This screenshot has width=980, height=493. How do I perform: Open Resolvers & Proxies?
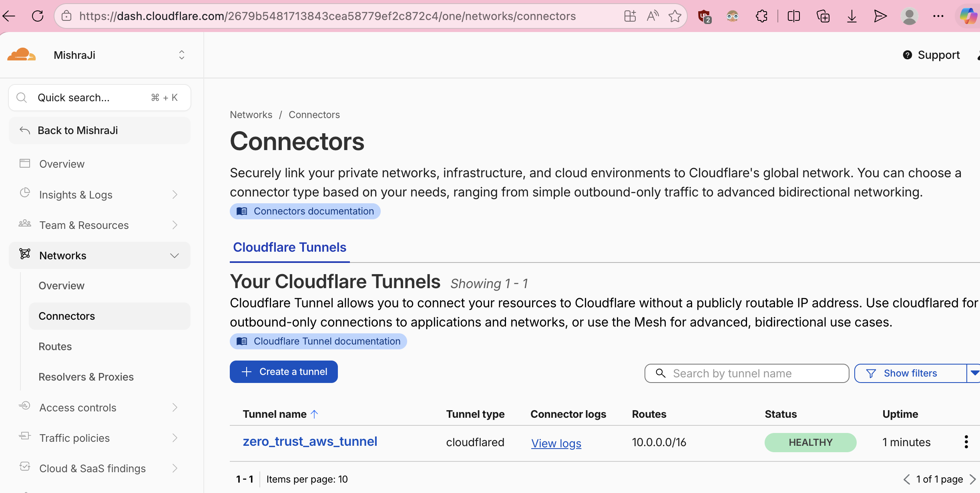(x=86, y=377)
